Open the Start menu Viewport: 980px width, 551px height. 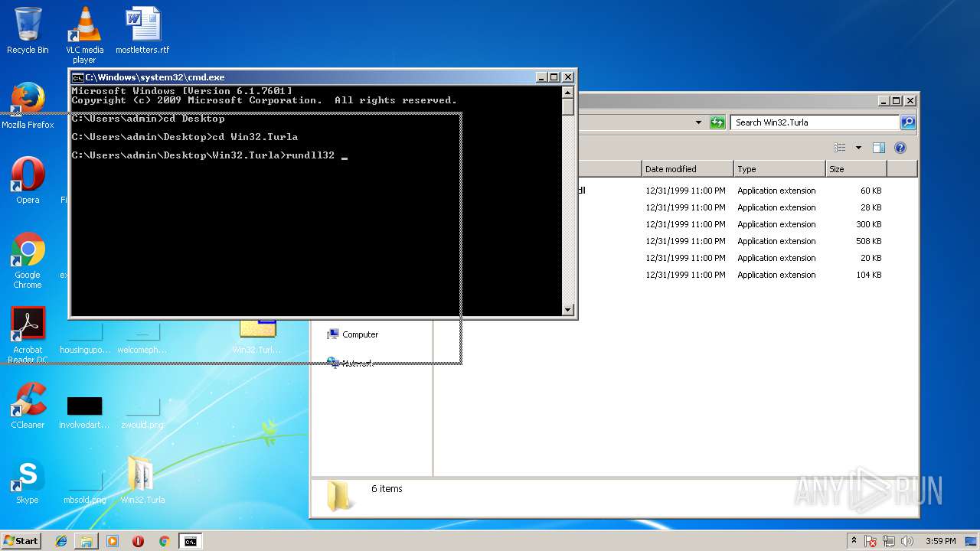(21, 541)
